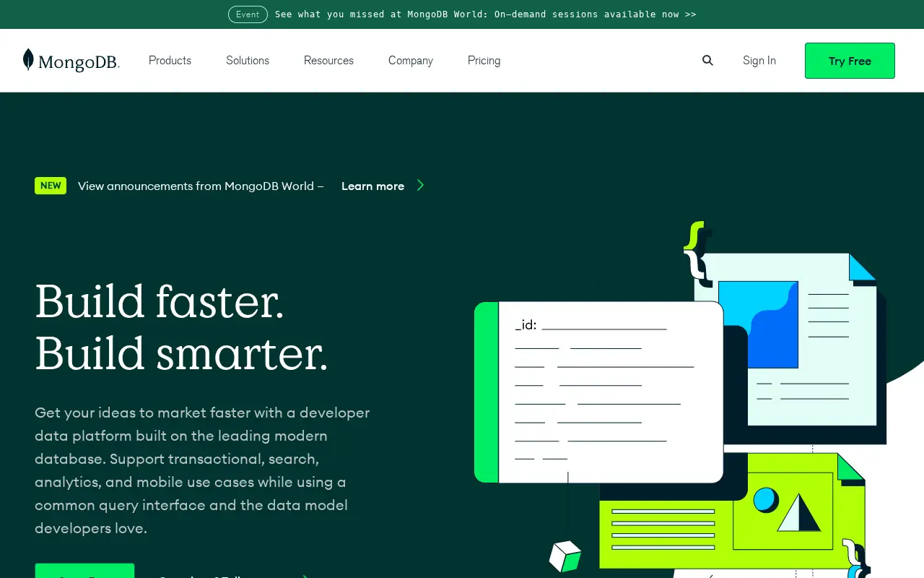Open the Products menu
The width and height of the screenshot is (924, 578).
click(170, 61)
